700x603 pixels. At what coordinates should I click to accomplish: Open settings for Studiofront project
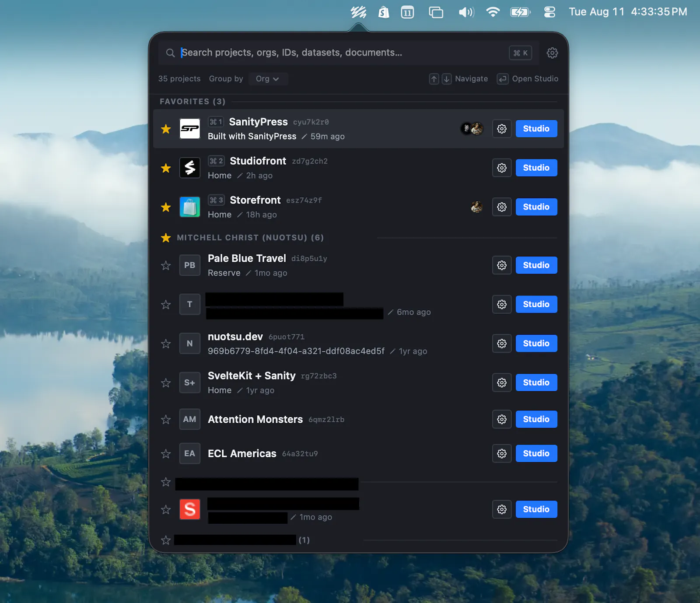tap(502, 168)
